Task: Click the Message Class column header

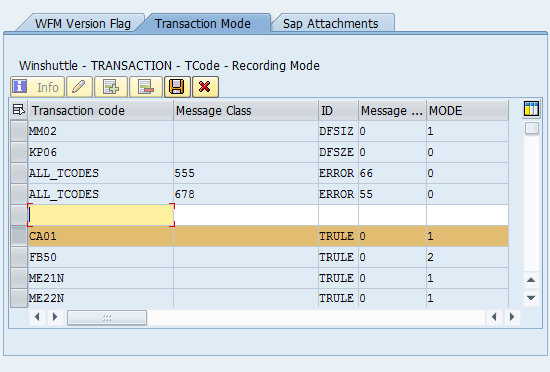Action: [x=246, y=110]
